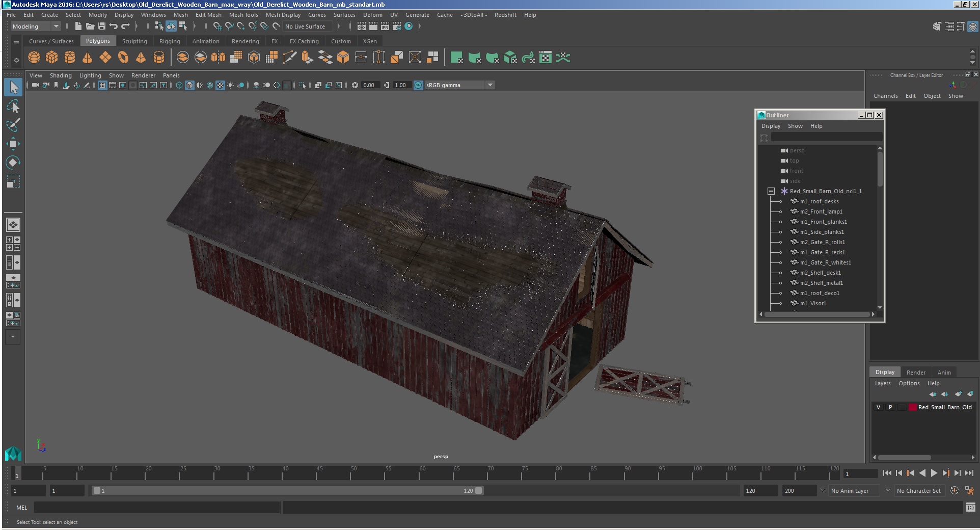The height and width of the screenshot is (530, 980).
Task: Open Layer Editor Options menu
Action: [909, 383]
